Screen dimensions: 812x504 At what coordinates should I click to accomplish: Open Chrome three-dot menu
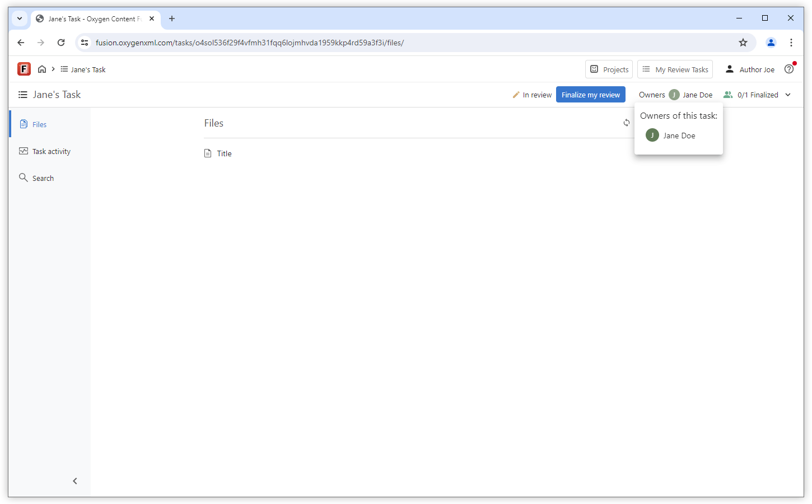point(791,43)
